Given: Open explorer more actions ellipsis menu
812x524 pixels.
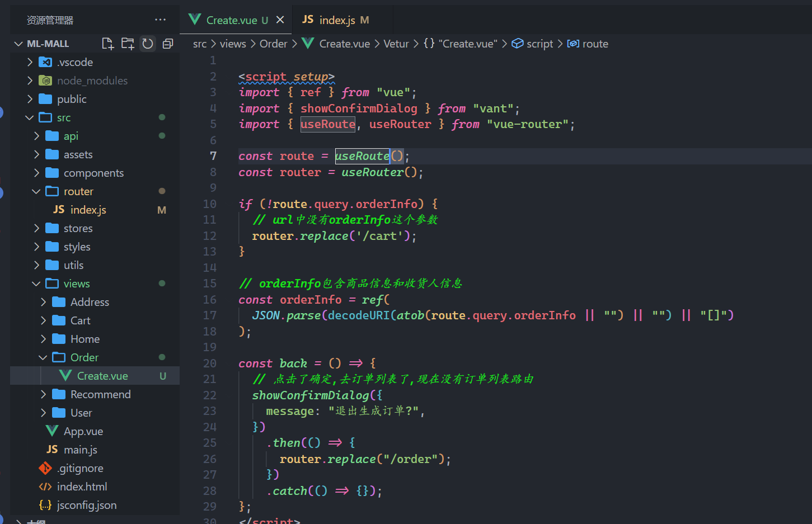Looking at the screenshot, I should 161,20.
